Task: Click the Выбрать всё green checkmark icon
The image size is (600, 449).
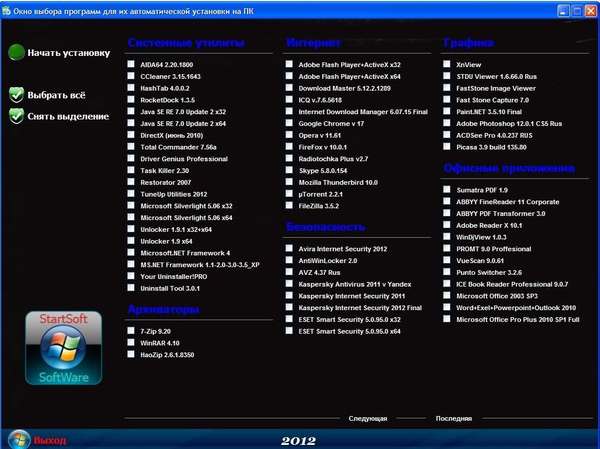Action: coord(16,95)
